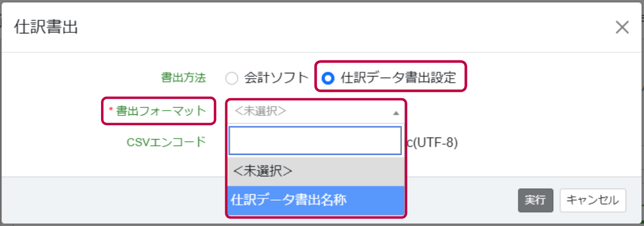Click the red required asterisk beside 書出フォーマット
644x226 pixels.
pyautogui.click(x=110, y=109)
